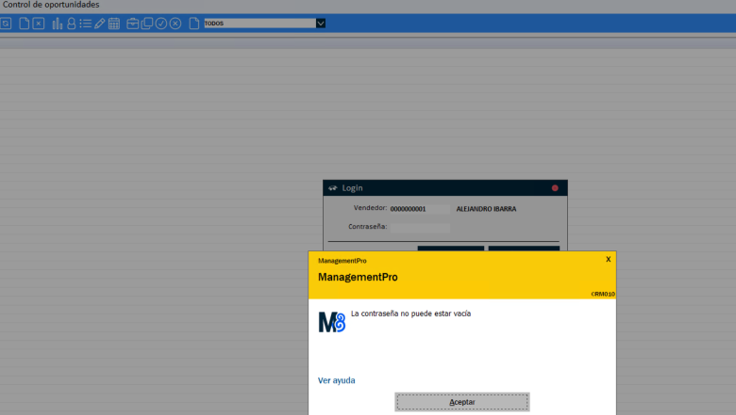Click the new blank document icon
Image resolution: width=736 pixels, height=415 pixels.
[24, 23]
